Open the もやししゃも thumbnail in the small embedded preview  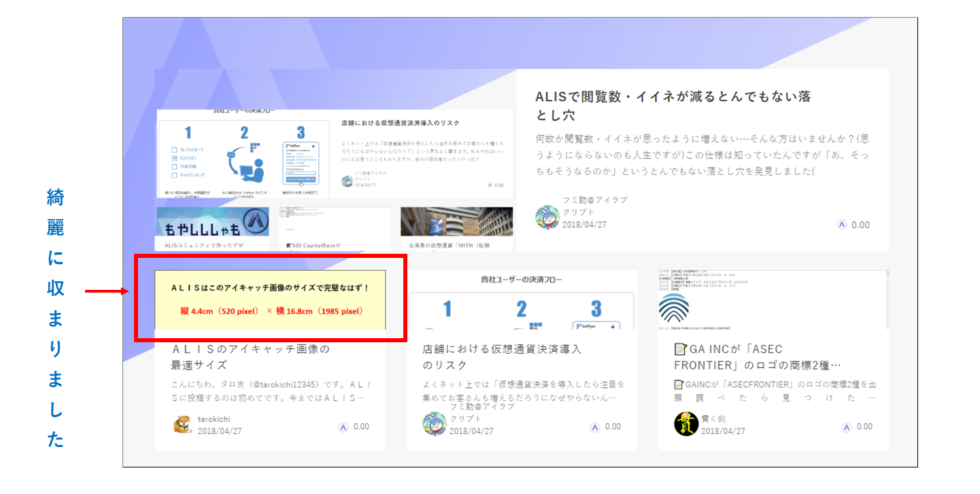pyautogui.click(x=212, y=222)
